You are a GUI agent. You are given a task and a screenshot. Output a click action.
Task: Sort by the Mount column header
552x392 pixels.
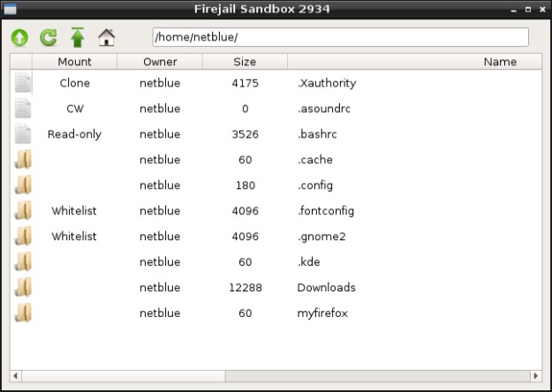[x=74, y=62]
